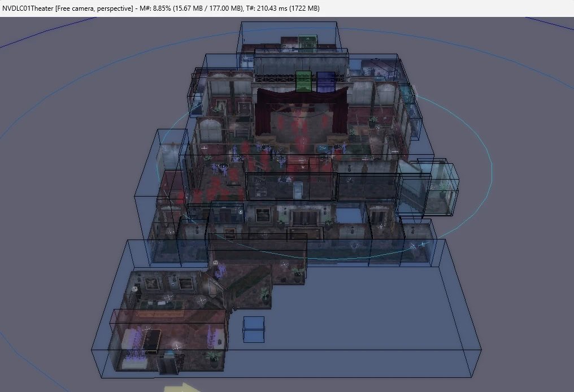Select the bed in the lower-left bedroom
The height and width of the screenshot is (392, 574).
point(152,341)
